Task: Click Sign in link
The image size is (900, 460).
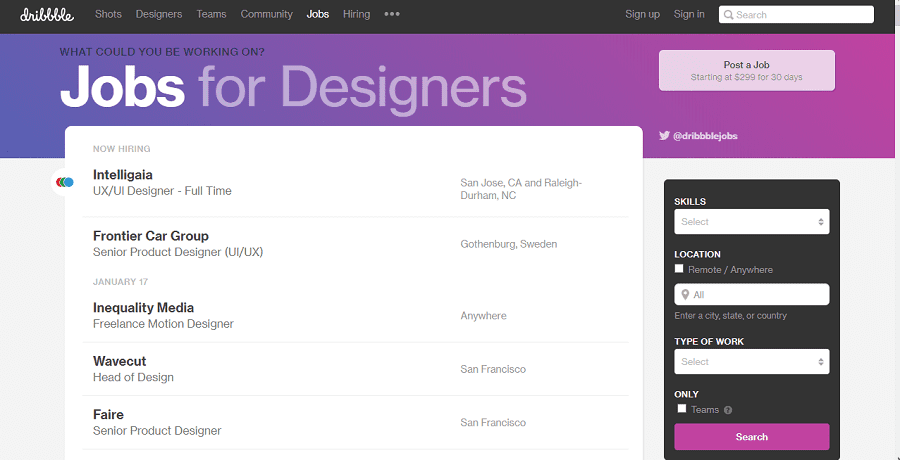Action: pos(689,14)
